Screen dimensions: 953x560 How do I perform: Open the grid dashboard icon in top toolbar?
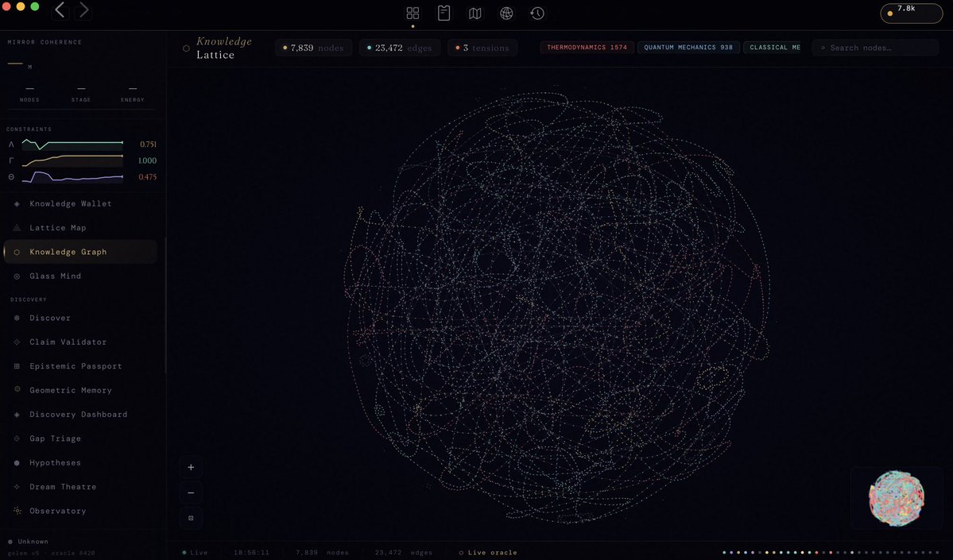click(413, 14)
